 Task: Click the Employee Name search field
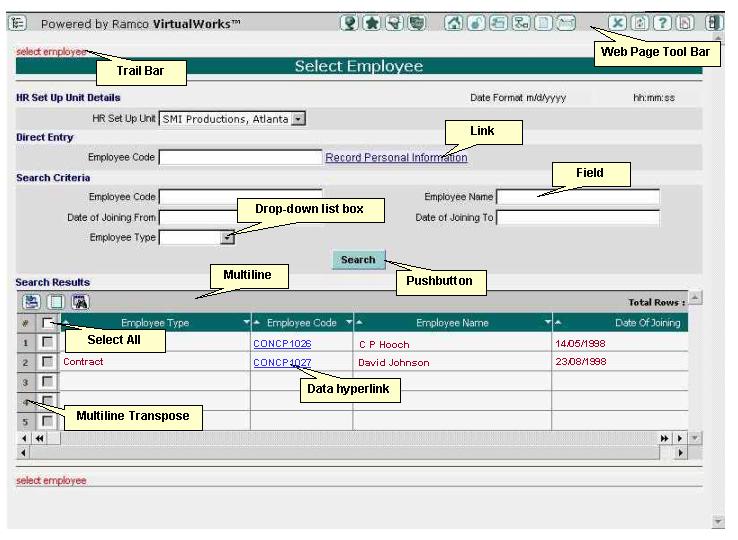coord(578,197)
